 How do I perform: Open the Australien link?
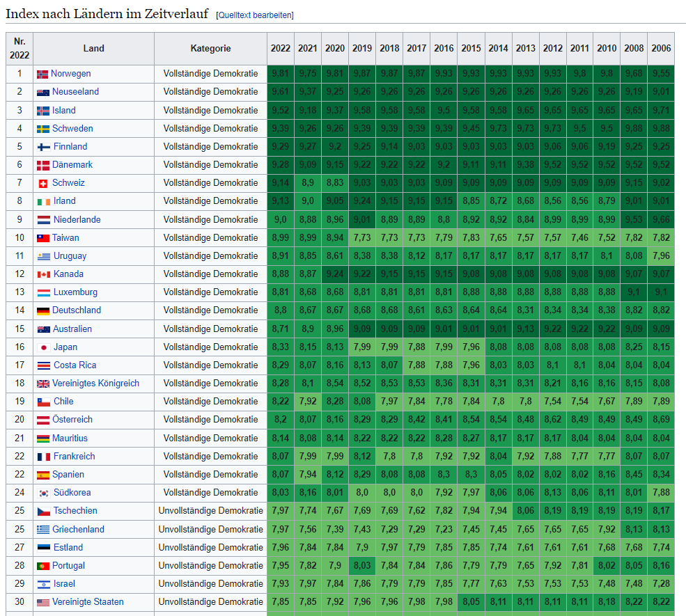coord(72,329)
